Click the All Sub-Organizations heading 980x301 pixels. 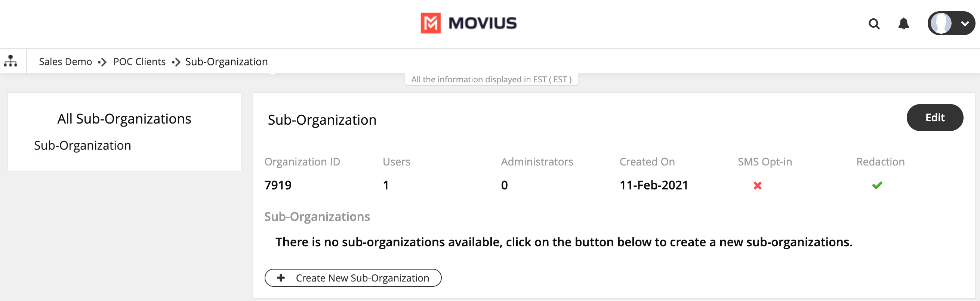click(x=124, y=119)
